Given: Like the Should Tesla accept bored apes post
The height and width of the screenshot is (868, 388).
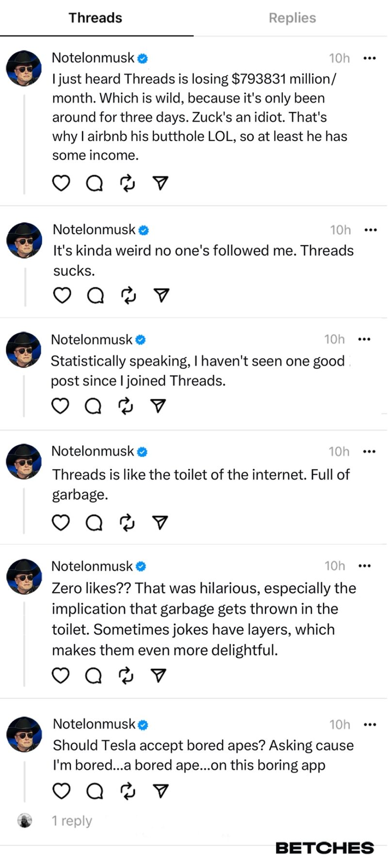Looking at the screenshot, I should (x=62, y=790).
